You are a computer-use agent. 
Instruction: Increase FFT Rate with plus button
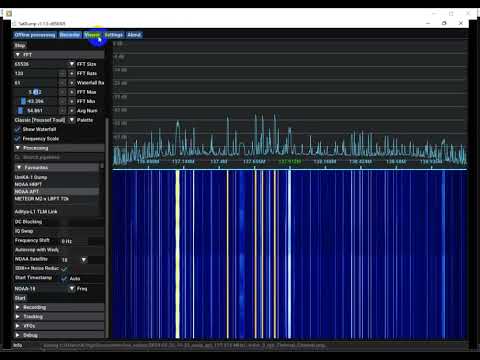click(x=72, y=73)
